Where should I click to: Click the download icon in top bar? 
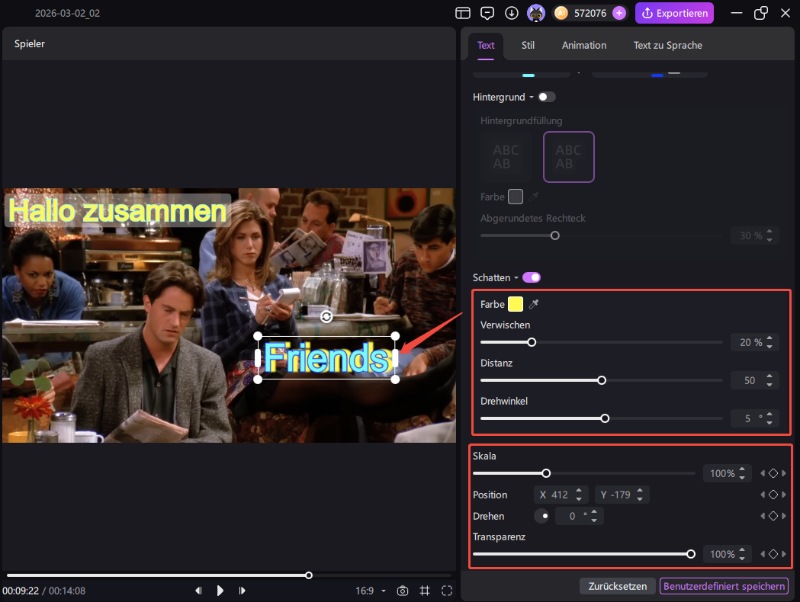tap(512, 13)
